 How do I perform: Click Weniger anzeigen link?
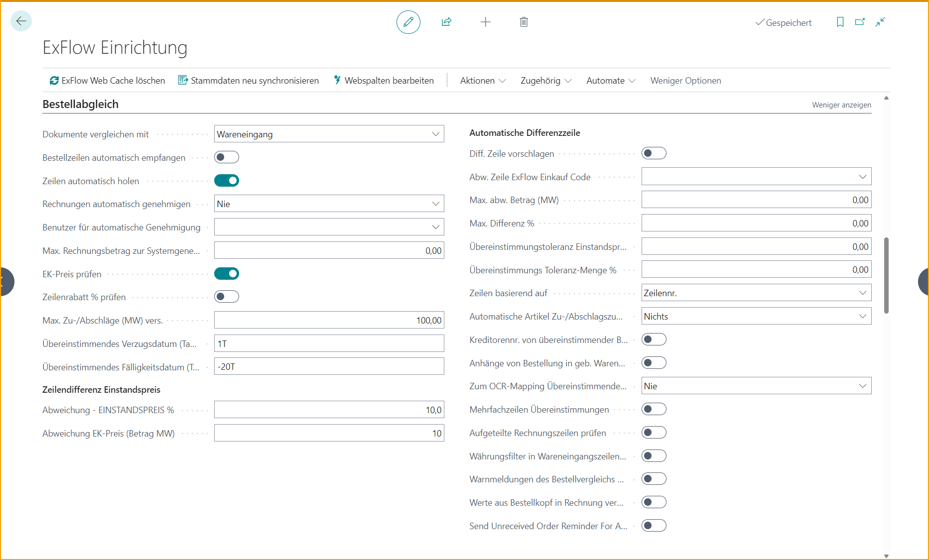tap(841, 105)
